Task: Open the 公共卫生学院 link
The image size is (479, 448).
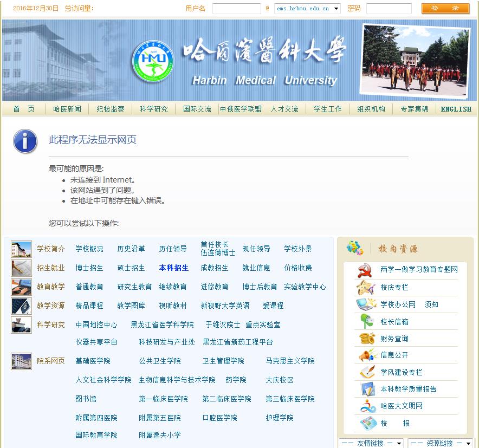Action: tap(160, 361)
